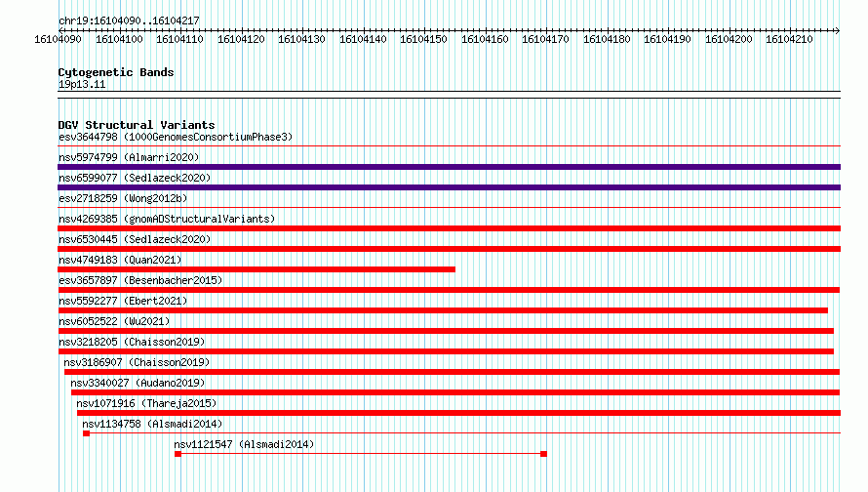Viewport: 868px width, 492px height.
Task: Click the red bar under nsv6052522
Action: (x=446, y=331)
